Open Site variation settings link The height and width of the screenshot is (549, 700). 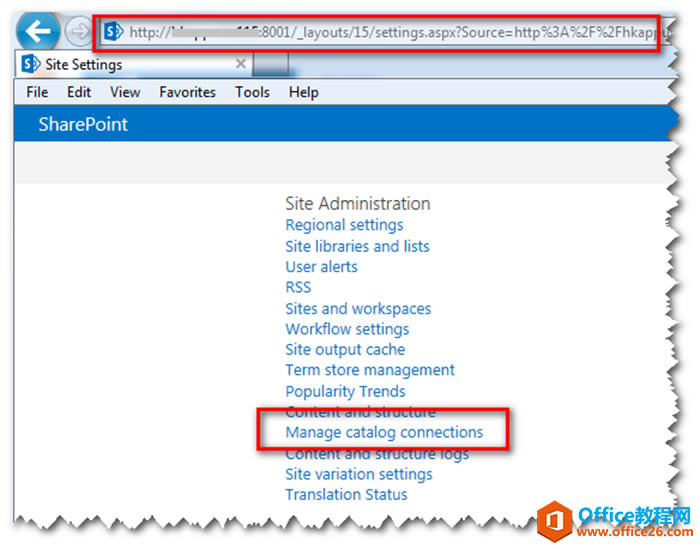pyautogui.click(x=359, y=474)
